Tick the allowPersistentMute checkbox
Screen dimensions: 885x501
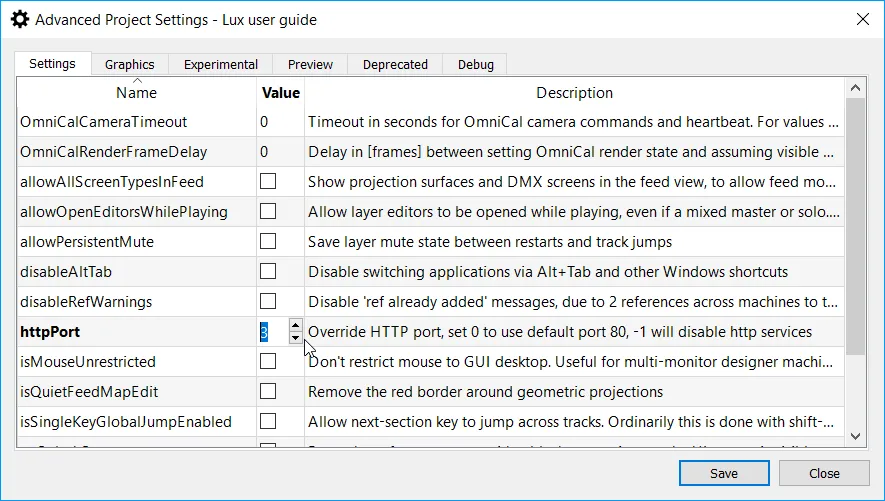[x=268, y=241]
